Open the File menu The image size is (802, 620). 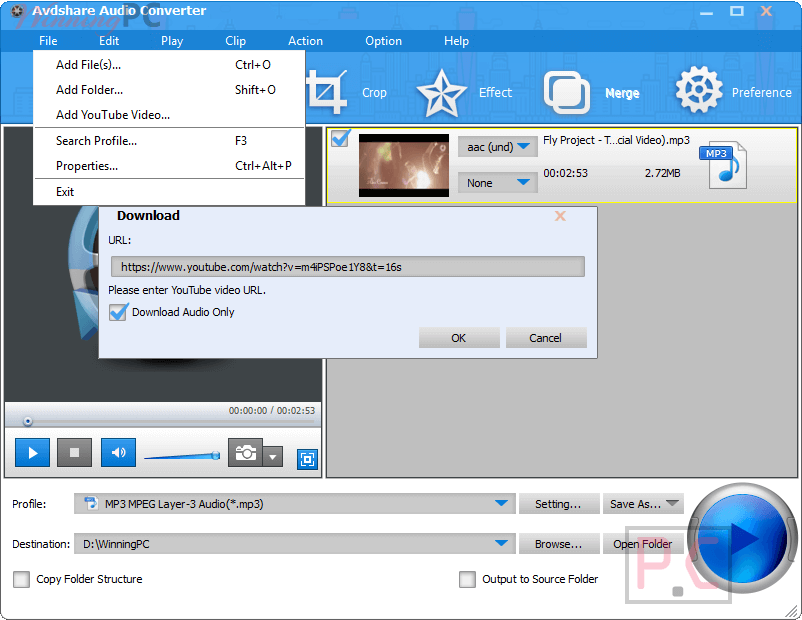pyautogui.click(x=48, y=41)
